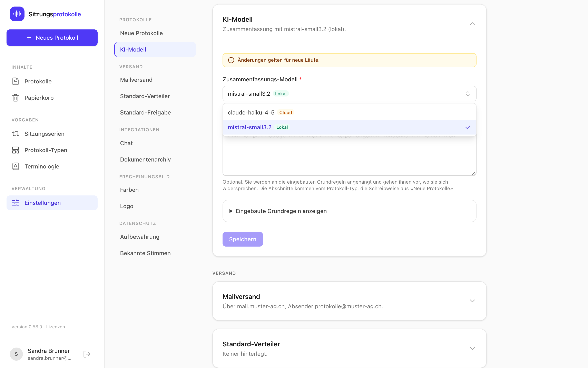Open Mailversand in settings navigation
588x368 pixels.
(x=155, y=80)
